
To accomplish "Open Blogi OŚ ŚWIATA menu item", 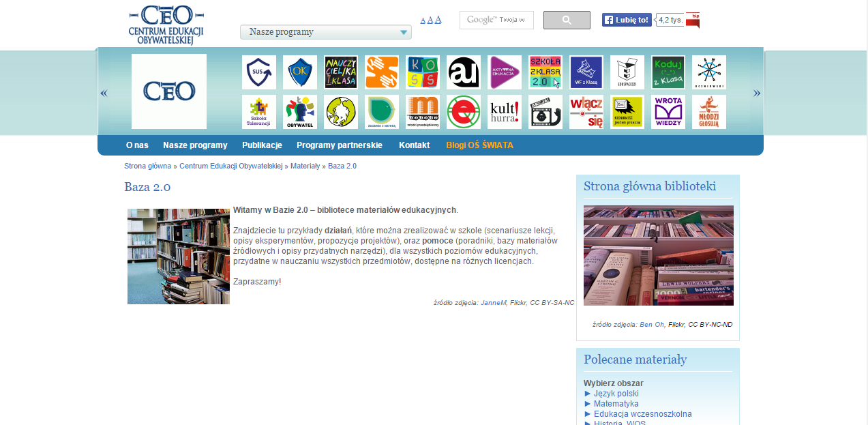I will click(479, 145).
